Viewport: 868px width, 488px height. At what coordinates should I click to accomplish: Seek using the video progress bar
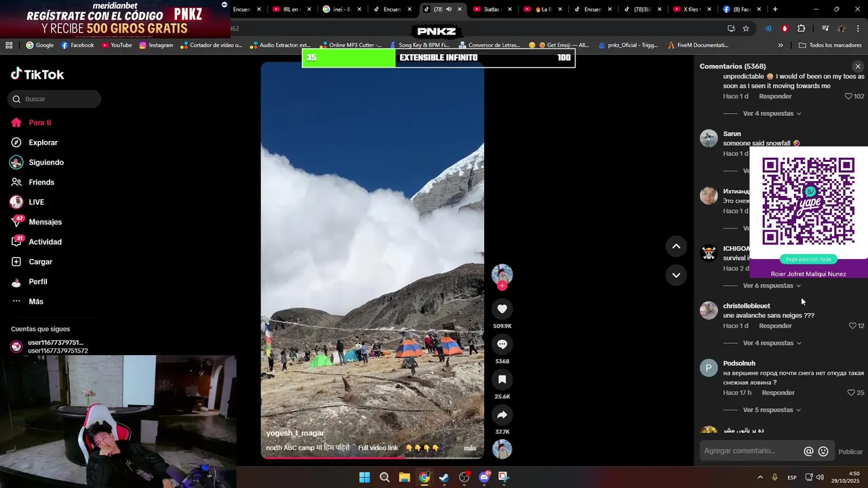click(372, 457)
